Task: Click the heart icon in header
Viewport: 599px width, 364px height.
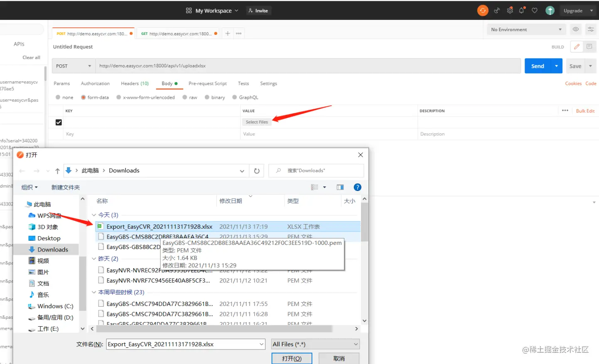Action: click(535, 11)
